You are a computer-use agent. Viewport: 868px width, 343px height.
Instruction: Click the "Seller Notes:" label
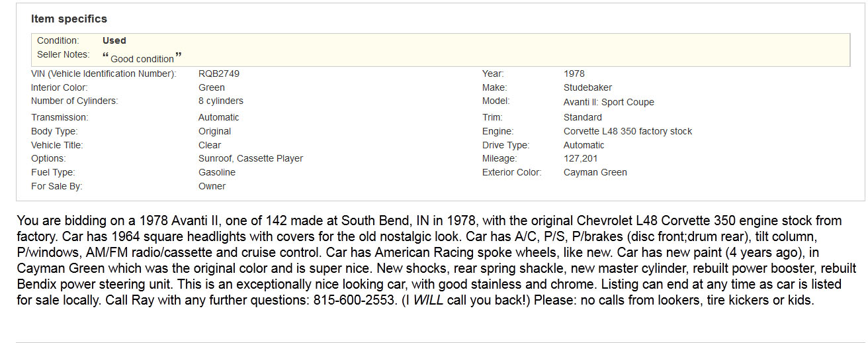coord(63,54)
